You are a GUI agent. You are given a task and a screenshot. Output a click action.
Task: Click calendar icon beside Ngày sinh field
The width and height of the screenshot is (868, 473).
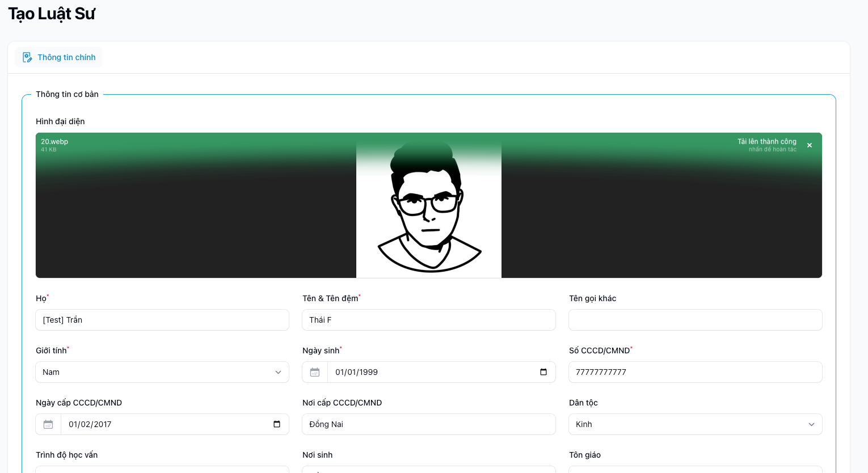tap(315, 372)
